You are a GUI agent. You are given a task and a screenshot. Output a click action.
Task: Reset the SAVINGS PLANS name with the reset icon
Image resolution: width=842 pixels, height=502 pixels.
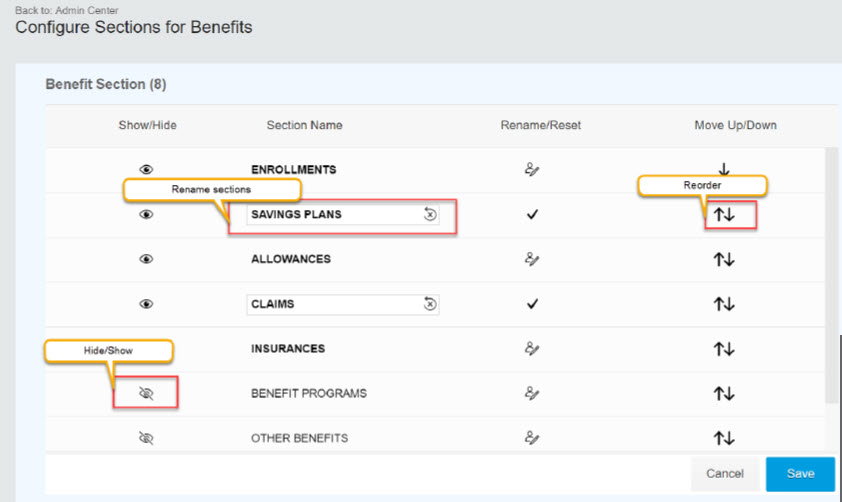click(x=430, y=214)
